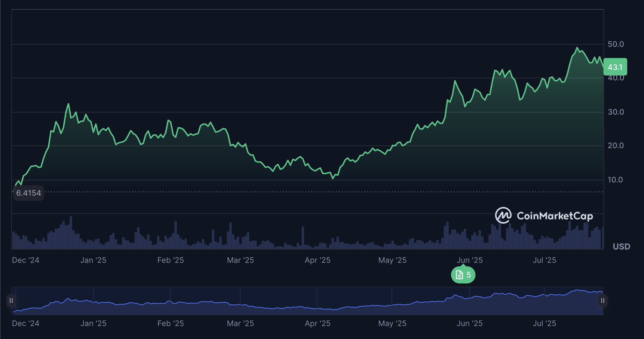Click the 10.0 price axis label
Viewport: 644px width, 339px height.
point(615,180)
